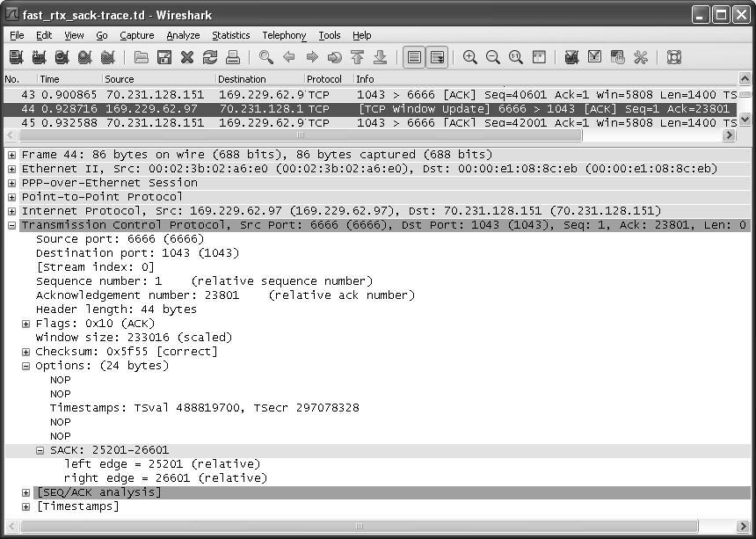Sort by Protocol column header
The width and height of the screenshot is (756, 539).
pos(329,79)
